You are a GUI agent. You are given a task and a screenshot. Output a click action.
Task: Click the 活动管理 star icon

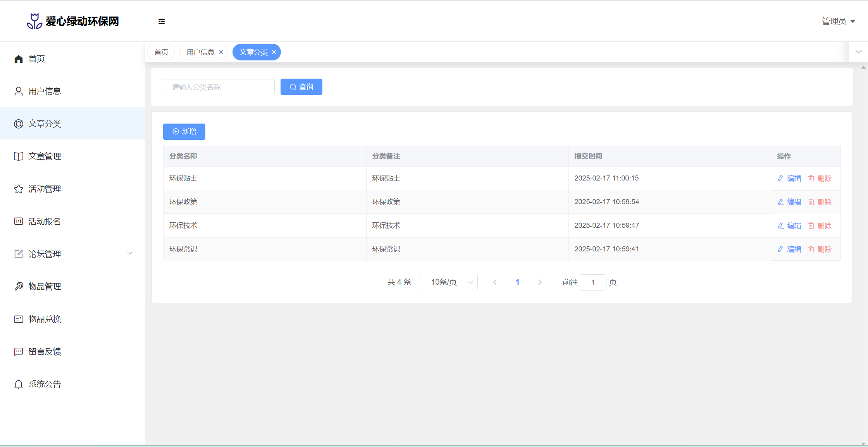pyautogui.click(x=19, y=189)
